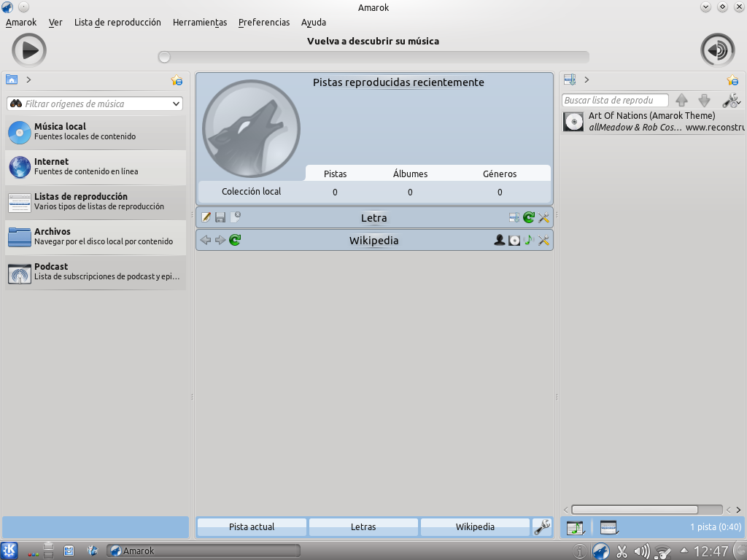The width and height of the screenshot is (747, 560).
Task: Open the Preferencias menu
Action: click(x=264, y=23)
